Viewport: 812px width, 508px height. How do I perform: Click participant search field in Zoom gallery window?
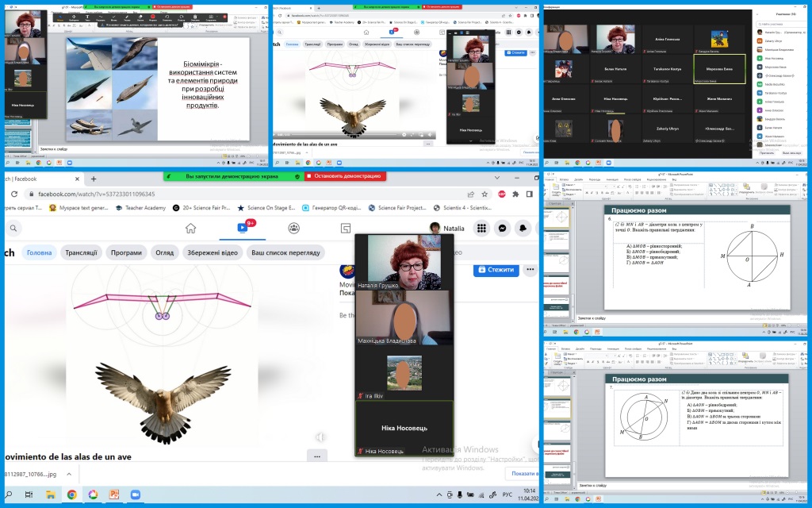(781, 25)
